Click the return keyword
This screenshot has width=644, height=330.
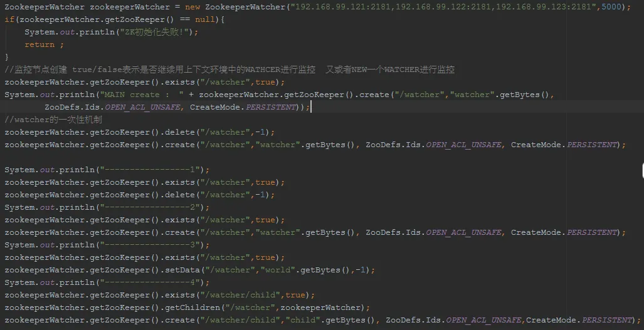(40, 44)
